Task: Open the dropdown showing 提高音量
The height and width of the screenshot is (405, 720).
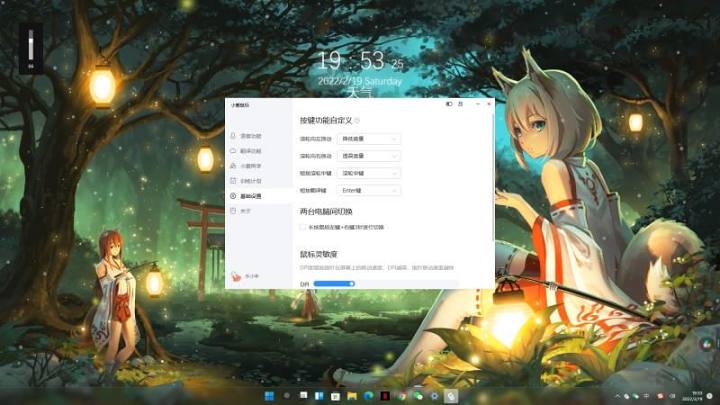Action: [369, 156]
